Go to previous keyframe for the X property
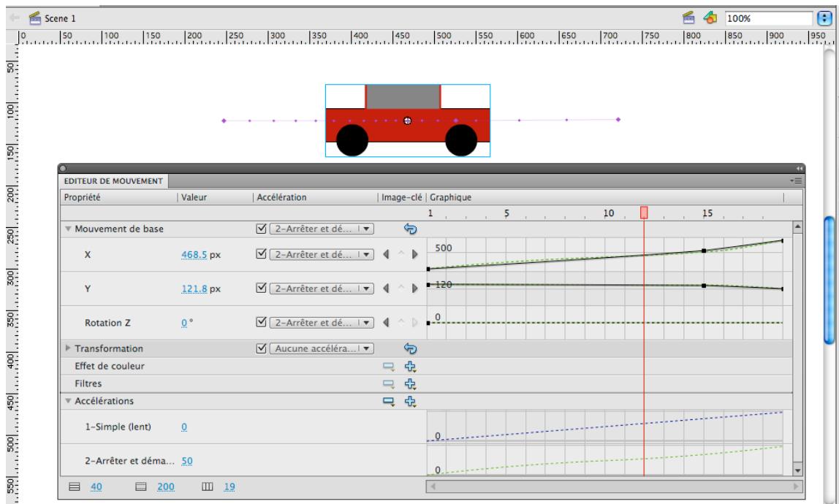This screenshot has width=839, height=504. pyautogui.click(x=387, y=254)
